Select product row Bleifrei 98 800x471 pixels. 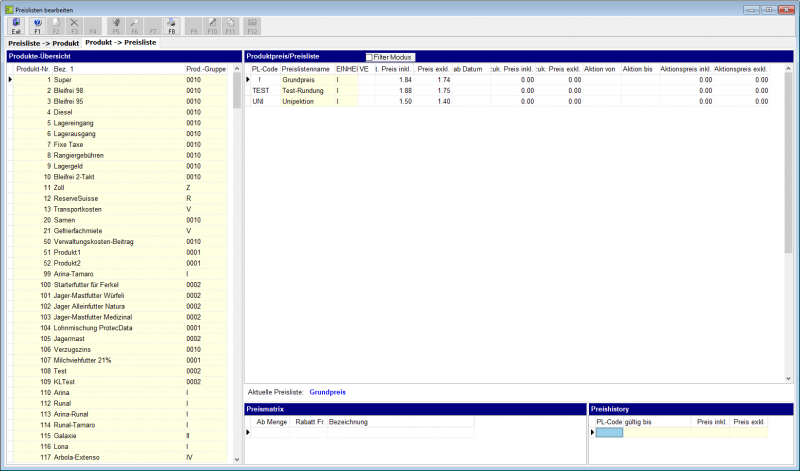coord(120,90)
